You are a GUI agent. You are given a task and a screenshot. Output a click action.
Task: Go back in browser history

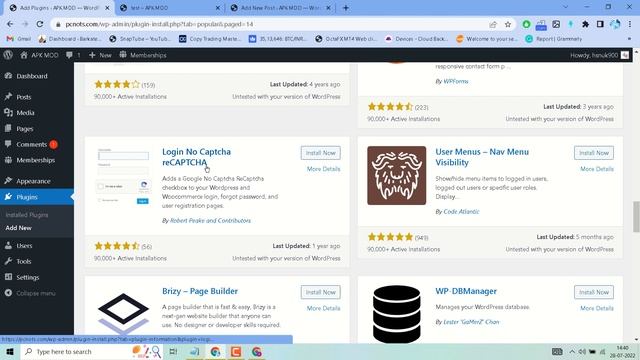tap(10, 24)
